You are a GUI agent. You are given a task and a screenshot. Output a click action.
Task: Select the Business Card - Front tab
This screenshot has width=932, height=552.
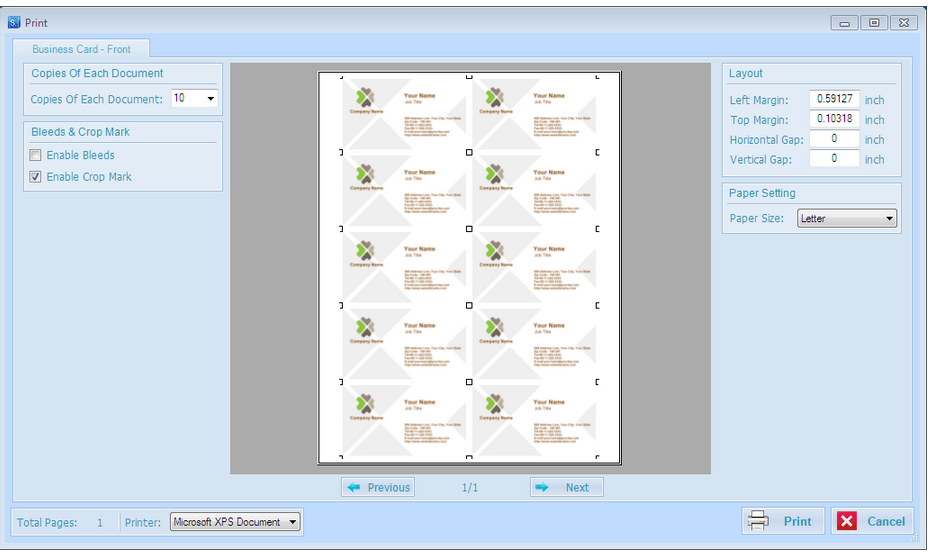pyautogui.click(x=81, y=49)
